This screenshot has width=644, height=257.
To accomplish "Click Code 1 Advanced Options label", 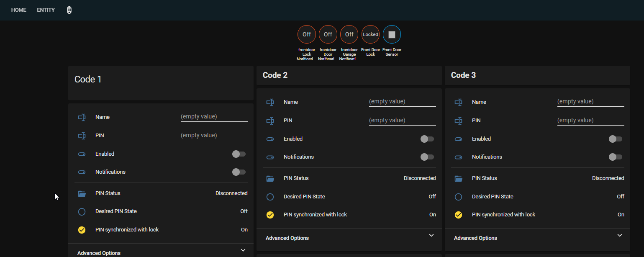I will (99, 253).
